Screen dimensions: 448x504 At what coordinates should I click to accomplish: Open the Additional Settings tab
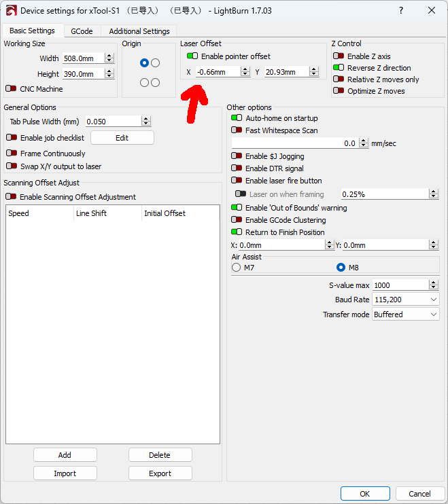[x=139, y=31]
